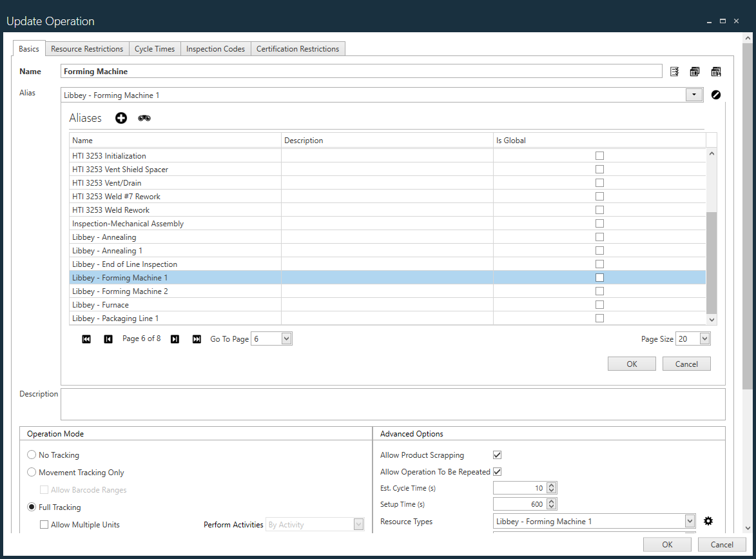Go to the next aliases page
Image resolution: width=756 pixels, height=559 pixels.
(175, 339)
